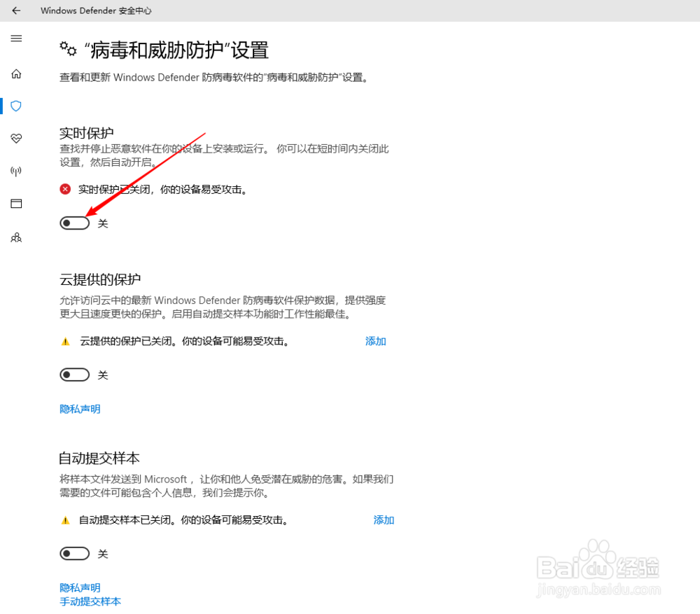The image size is (700, 614).
Task: Click the text 云提供的保护已关闭。你的设备可能易受攻击
Action: [x=185, y=341]
